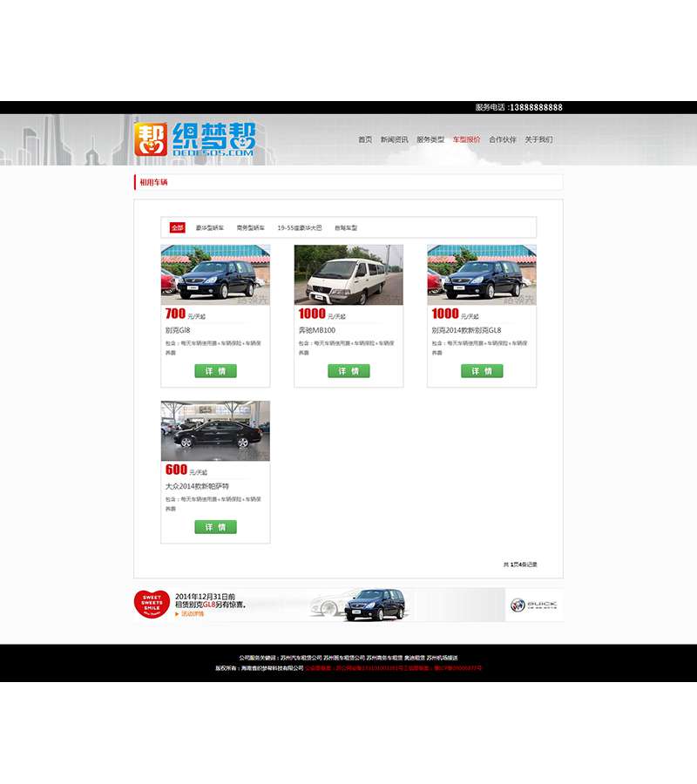The height and width of the screenshot is (784, 697).
Task: Open the 别克Gl8 title link
Action: pos(178,330)
